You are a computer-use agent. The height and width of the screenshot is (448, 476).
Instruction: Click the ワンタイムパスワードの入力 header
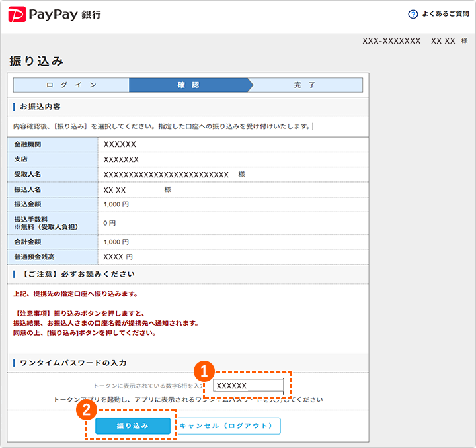[x=73, y=363]
